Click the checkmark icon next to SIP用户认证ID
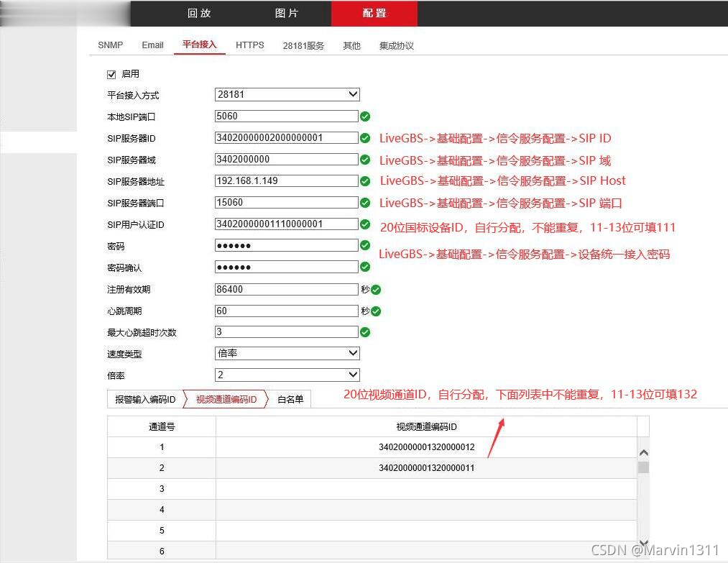The width and height of the screenshot is (728, 563). coord(365,224)
